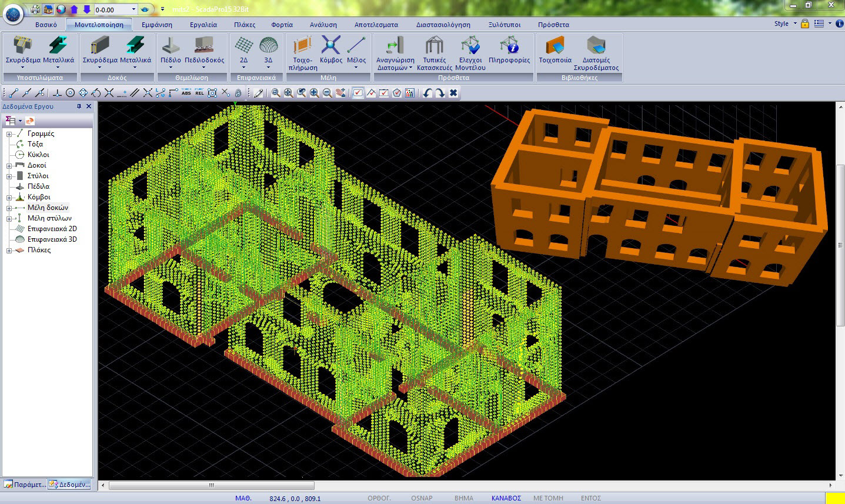The height and width of the screenshot is (504, 845).
Task: Click the yellow indicator box in status bar
Action: pos(834,498)
